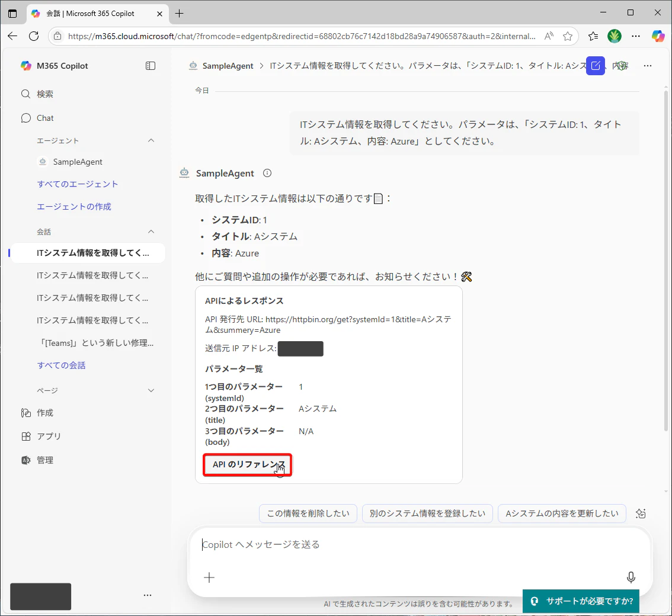Screen dimensions: 672x616
Task: Collapse the エージェント section
Action: click(x=151, y=140)
